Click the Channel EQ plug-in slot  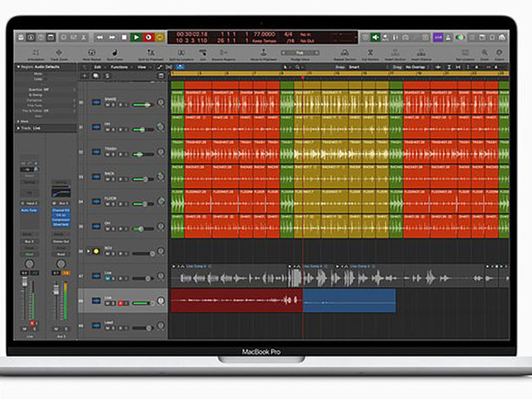pyautogui.click(x=61, y=210)
